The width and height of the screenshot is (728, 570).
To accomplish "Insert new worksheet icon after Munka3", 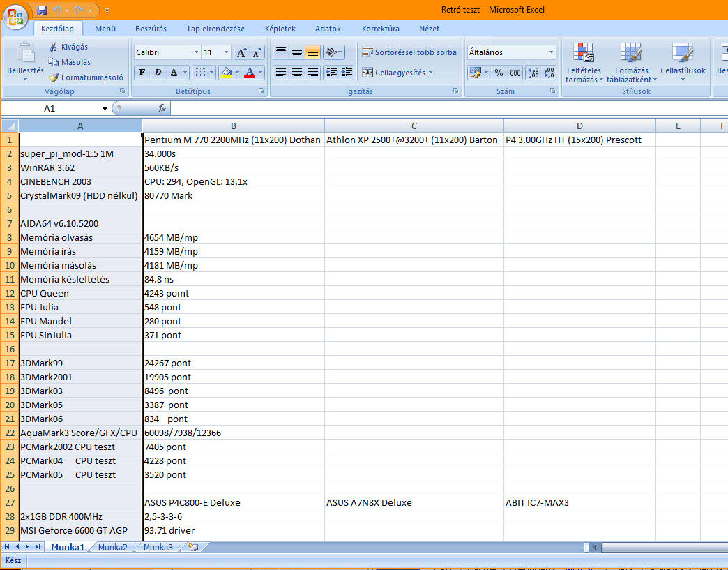I will (x=194, y=547).
